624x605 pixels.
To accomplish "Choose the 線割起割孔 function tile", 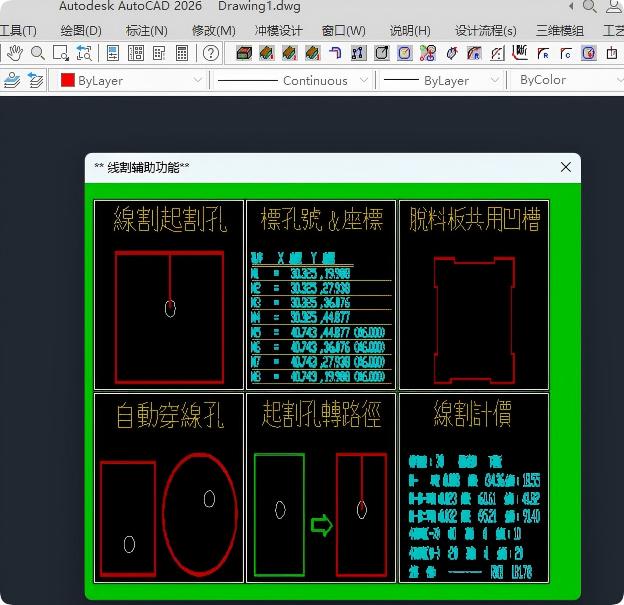I will [169, 295].
